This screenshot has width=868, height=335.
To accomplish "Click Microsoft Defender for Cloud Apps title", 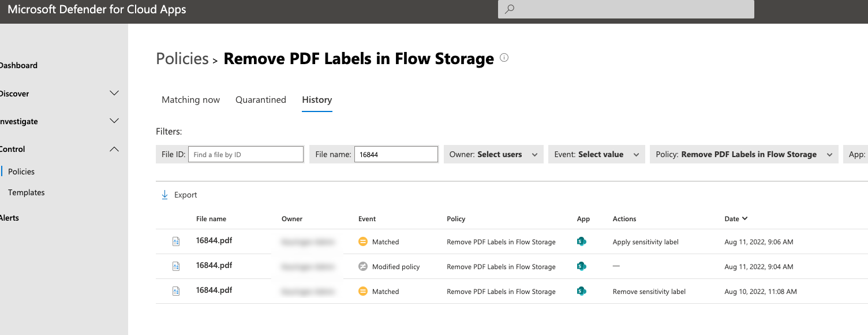I will click(x=97, y=9).
